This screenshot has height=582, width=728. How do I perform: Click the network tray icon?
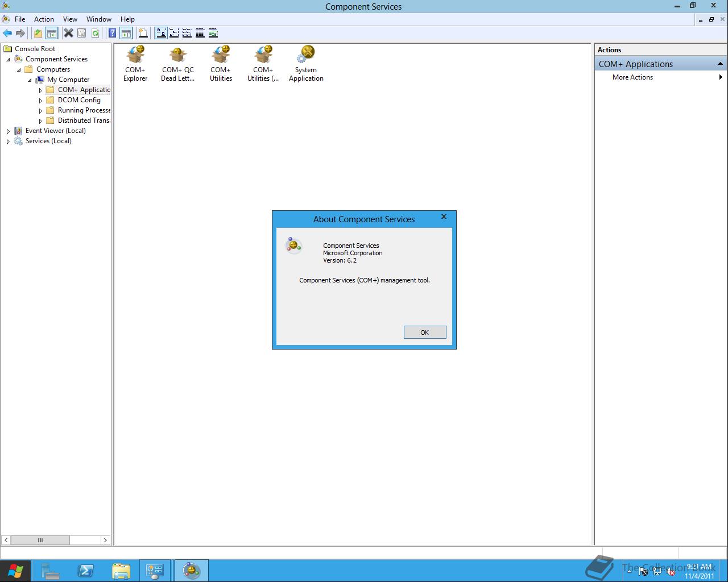(657, 572)
